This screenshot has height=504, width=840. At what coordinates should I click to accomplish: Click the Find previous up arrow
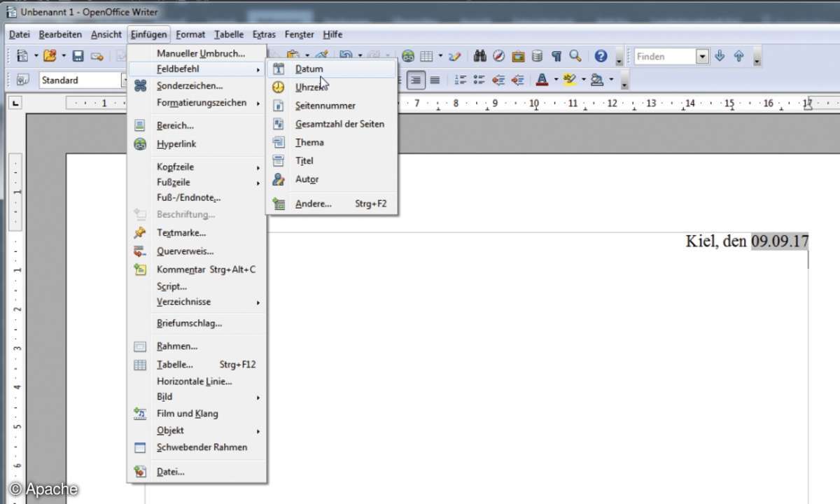(738, 56)
